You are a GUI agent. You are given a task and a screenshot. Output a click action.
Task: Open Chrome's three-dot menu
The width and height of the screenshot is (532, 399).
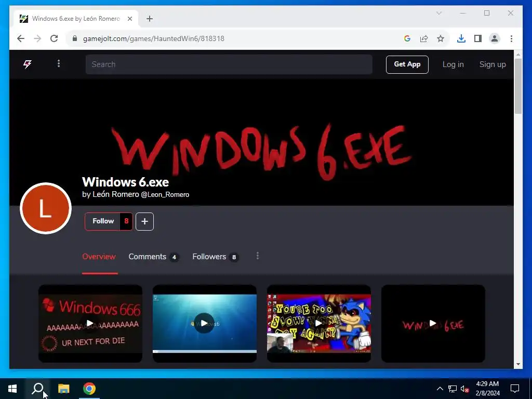511,38
